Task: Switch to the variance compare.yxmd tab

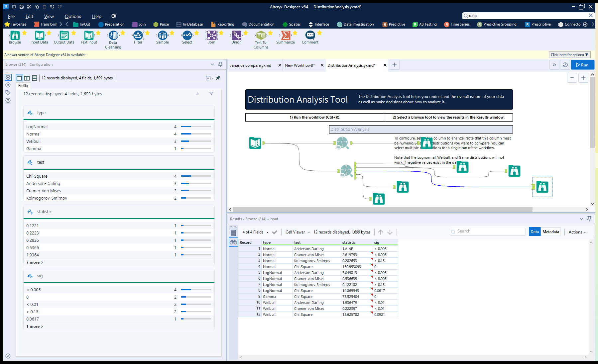Action: [251, 65]
